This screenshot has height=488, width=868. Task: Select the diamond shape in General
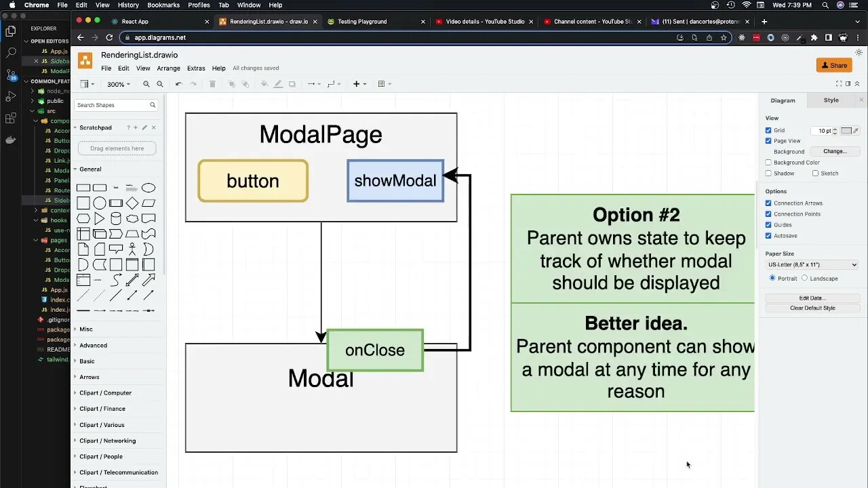tap(132, 203)
